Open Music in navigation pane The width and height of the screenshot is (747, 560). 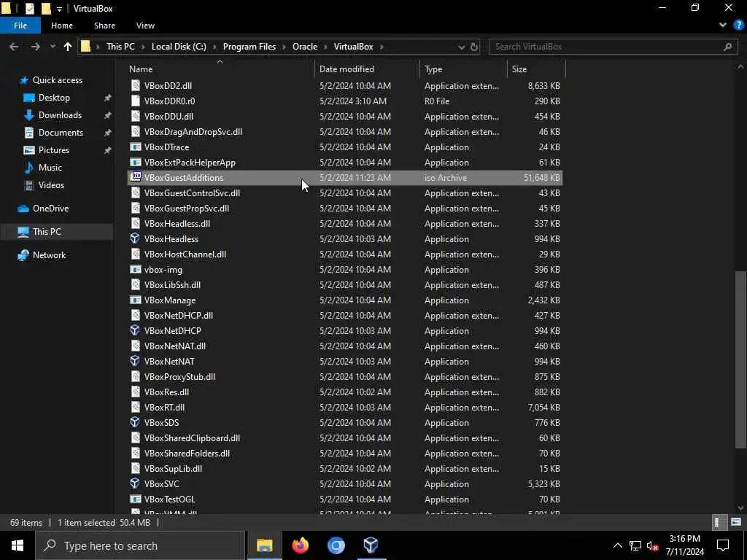[x=50, y=167]
